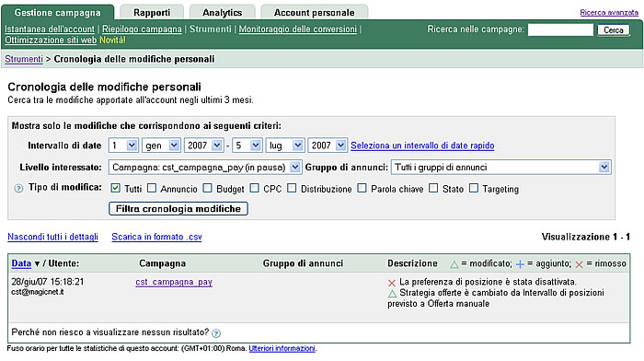Click 'Cronologia delle modifiche personali' breadcrumb text
The width and height of the screenshot is (644, 361).
click(x=134, y=59)
